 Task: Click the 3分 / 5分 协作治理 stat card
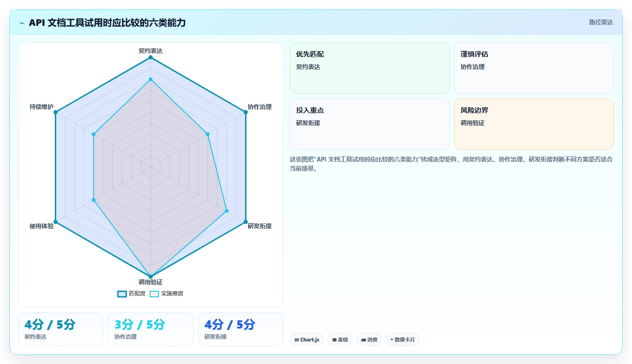(x=150, y=329)
